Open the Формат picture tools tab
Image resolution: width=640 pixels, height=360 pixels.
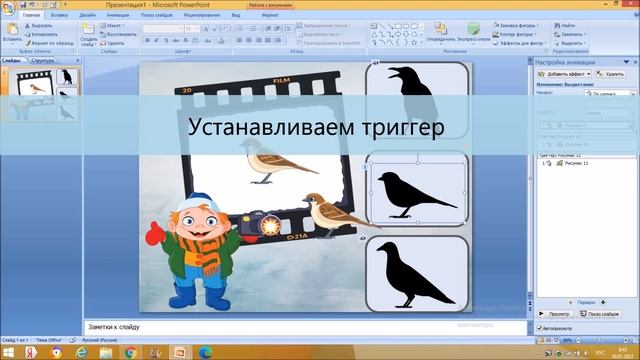point(270,15)
